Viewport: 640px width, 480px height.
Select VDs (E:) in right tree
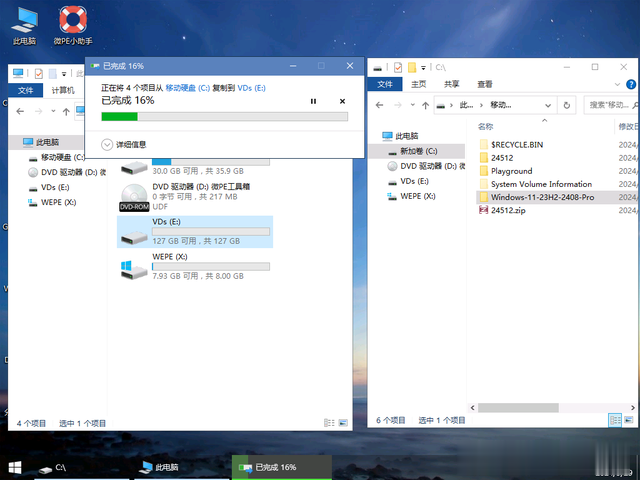[x=408, y=181]
